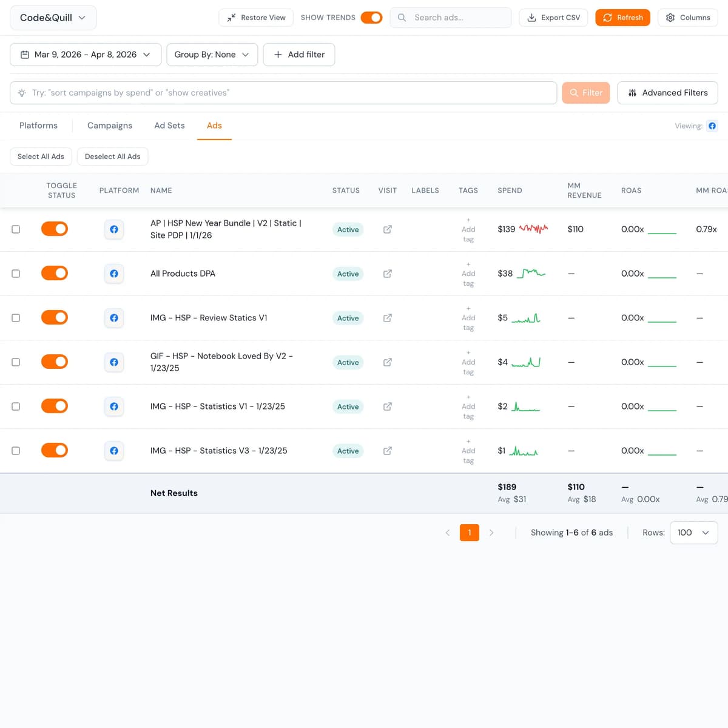The height and width of the screenshot is (728, 728).
Task: Click the Facebook platform icon next to All Products DPA
Action: point(113,274)
